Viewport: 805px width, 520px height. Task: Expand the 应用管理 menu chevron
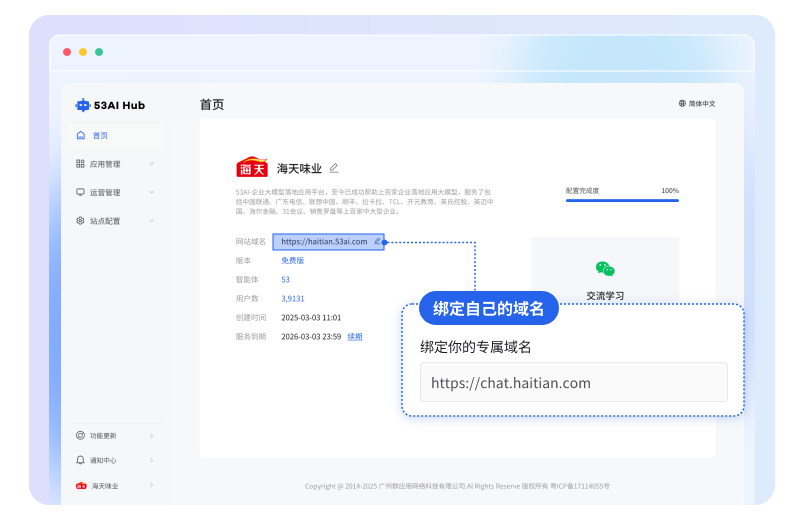pyautogui.click(x=152, y=164)
